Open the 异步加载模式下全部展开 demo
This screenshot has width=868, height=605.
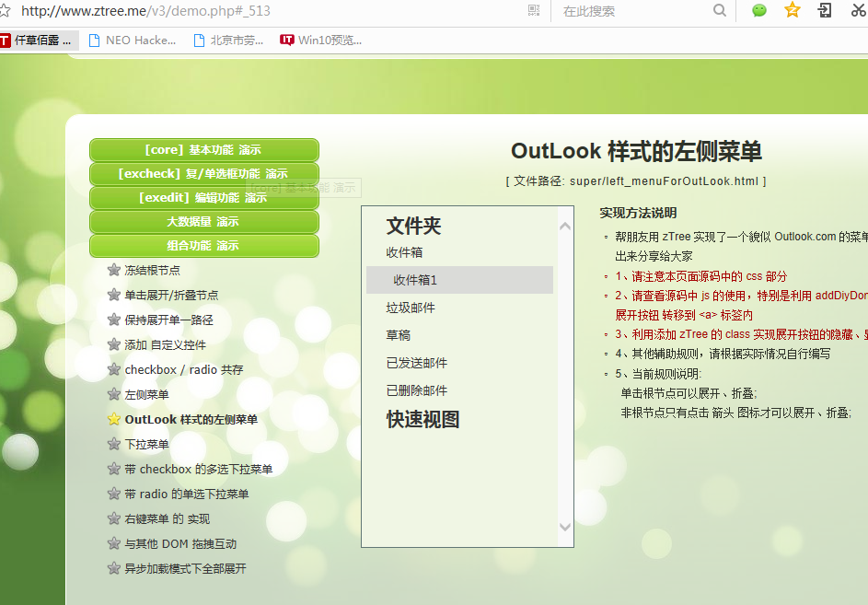[185, 568]
